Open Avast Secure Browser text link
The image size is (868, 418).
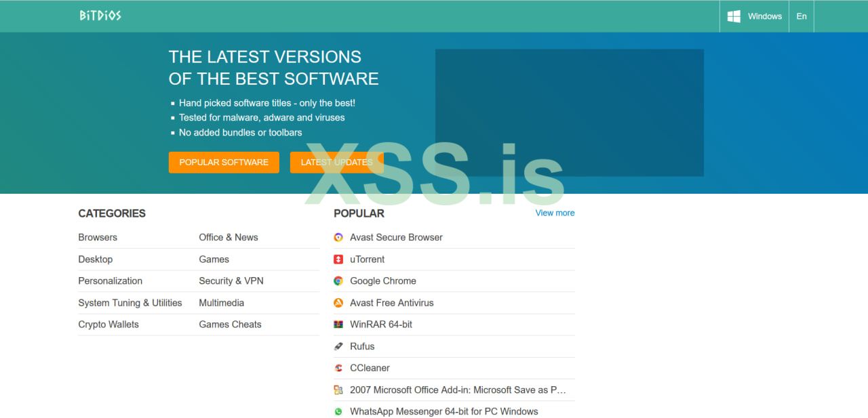(x=396, y=237)
